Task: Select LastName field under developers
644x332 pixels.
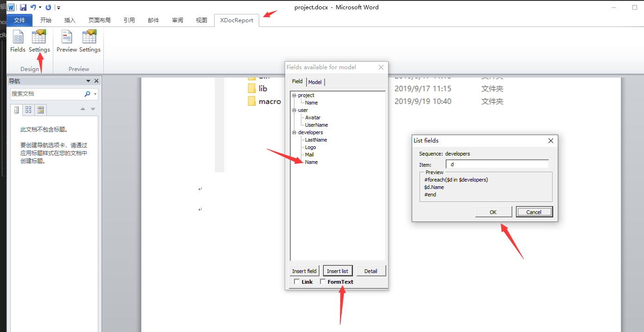Action: [x=316, y=140]
